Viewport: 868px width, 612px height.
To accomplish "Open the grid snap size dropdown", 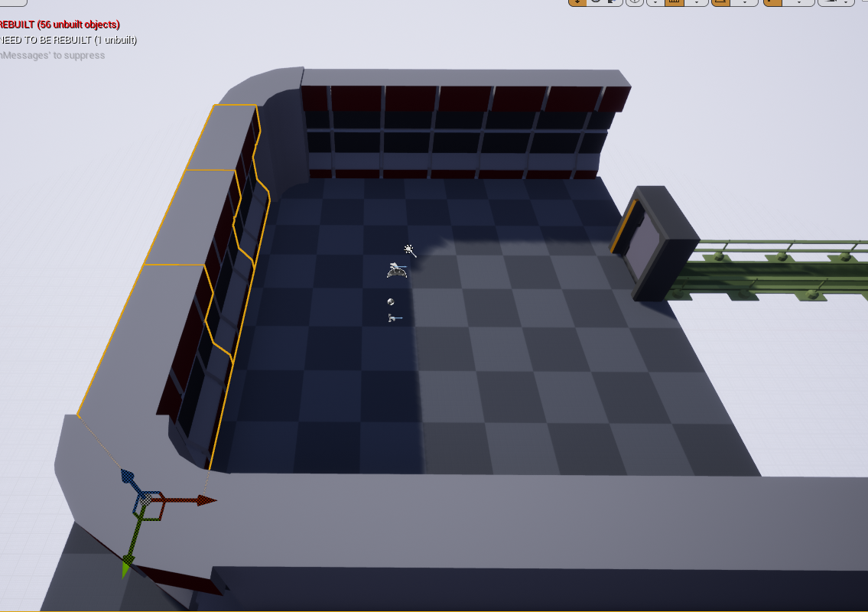I will point(696,3).
